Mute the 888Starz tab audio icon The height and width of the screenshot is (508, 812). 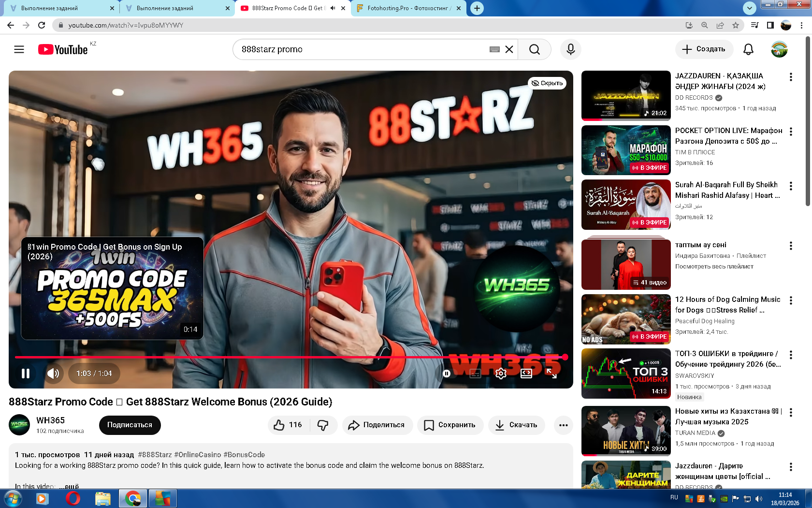click(333, 8)
